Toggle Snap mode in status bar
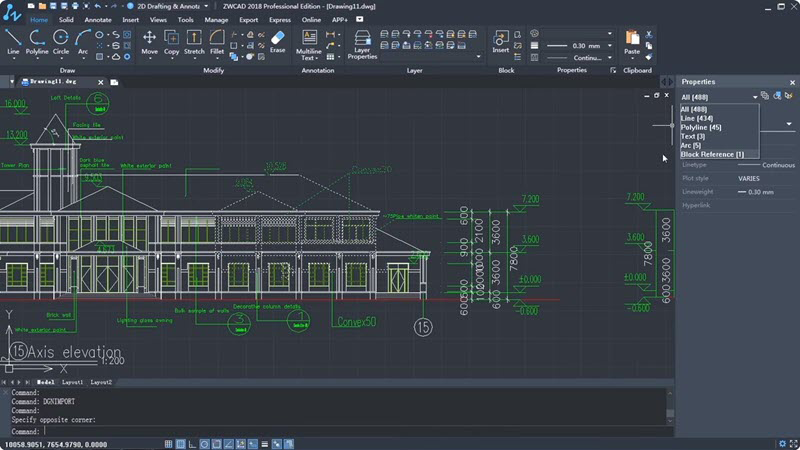 [168, 444]
